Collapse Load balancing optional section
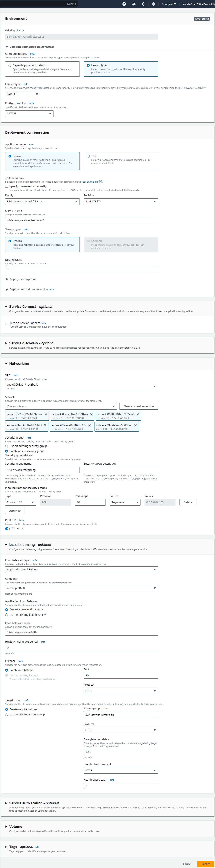 28,545
